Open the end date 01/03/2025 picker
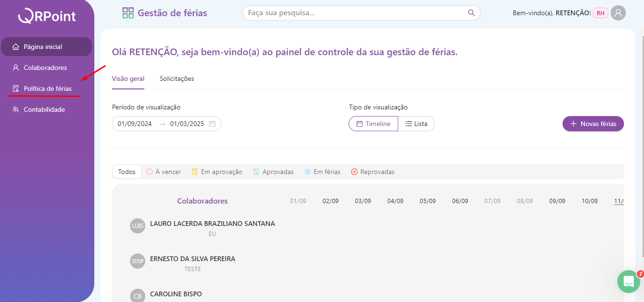The height and width of the screenshot is (302, 644). tap(187, 124)
